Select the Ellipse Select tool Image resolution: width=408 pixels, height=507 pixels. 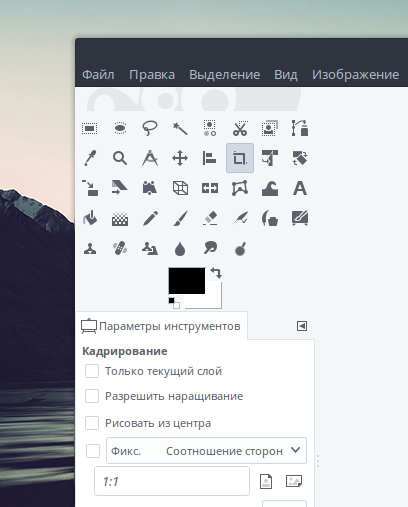pyautogui.click(x=120, y=128)
